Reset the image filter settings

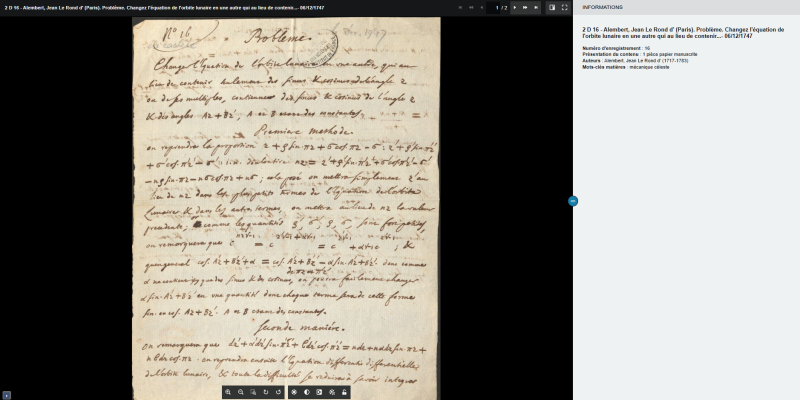coord(332,392)
